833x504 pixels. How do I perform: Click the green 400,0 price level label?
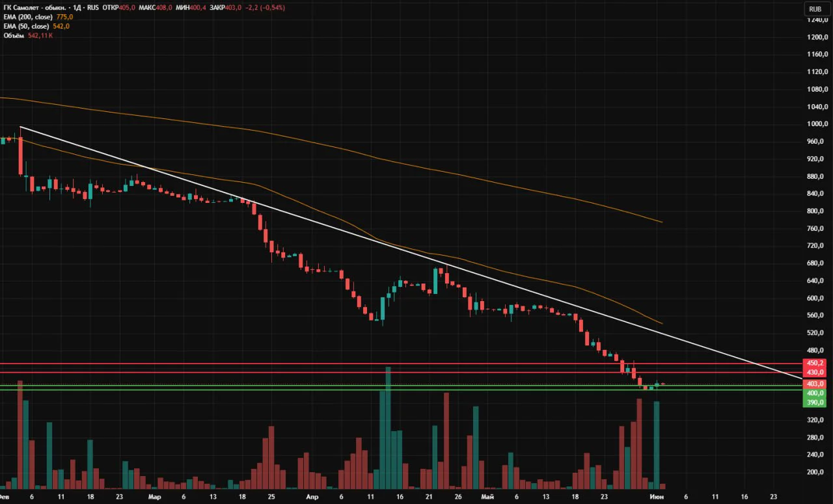(x=815, y=393)
